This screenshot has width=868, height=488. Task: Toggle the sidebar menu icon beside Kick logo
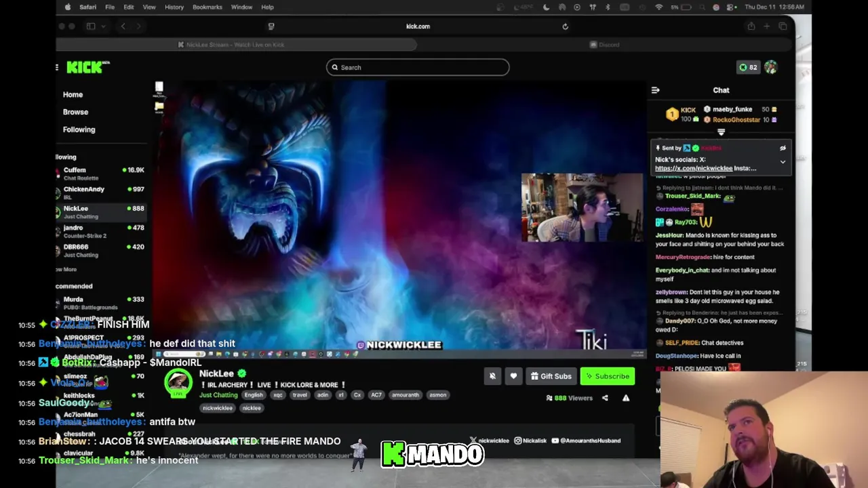click(x=58, y=67)
